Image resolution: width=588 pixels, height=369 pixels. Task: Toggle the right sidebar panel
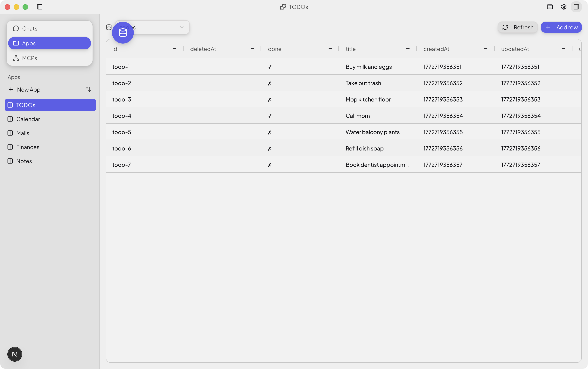coord(577,7)
